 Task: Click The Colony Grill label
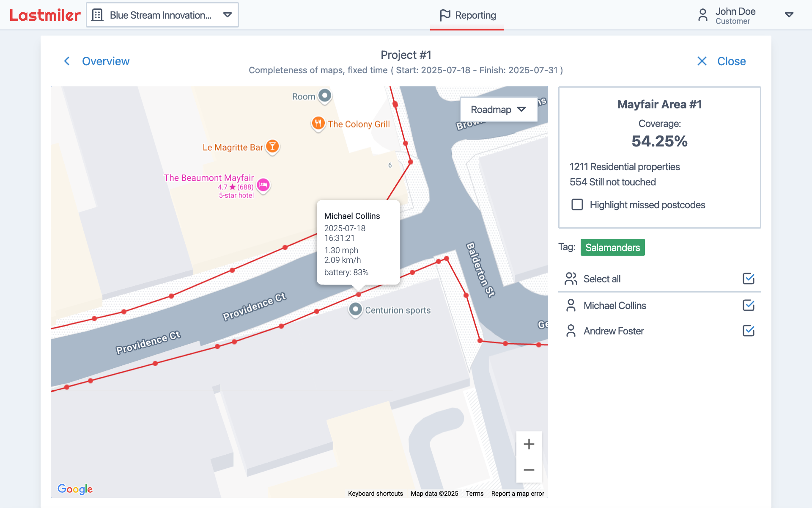click(x=359, y=124)
